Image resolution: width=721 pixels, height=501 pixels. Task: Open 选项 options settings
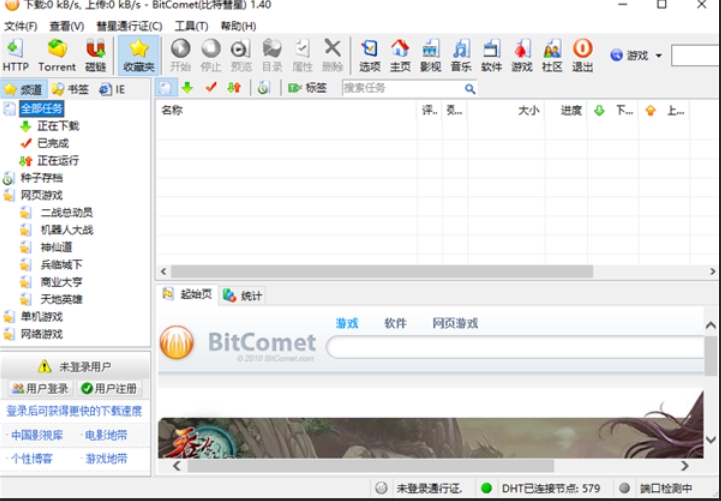click(370, 55)
